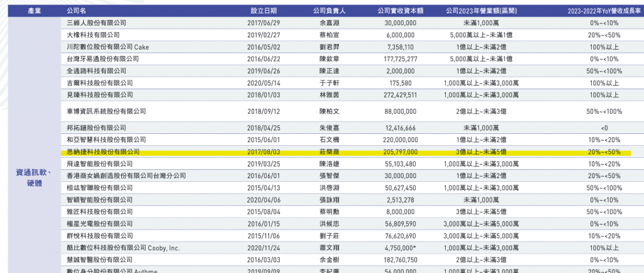644x273 pixels.
Task: Select founding date 2018/09/12
Action: point(264,111)
